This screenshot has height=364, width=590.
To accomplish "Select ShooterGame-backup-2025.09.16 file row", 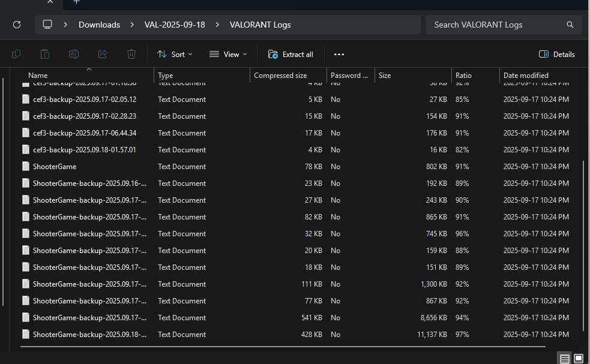I will point(295,183).
